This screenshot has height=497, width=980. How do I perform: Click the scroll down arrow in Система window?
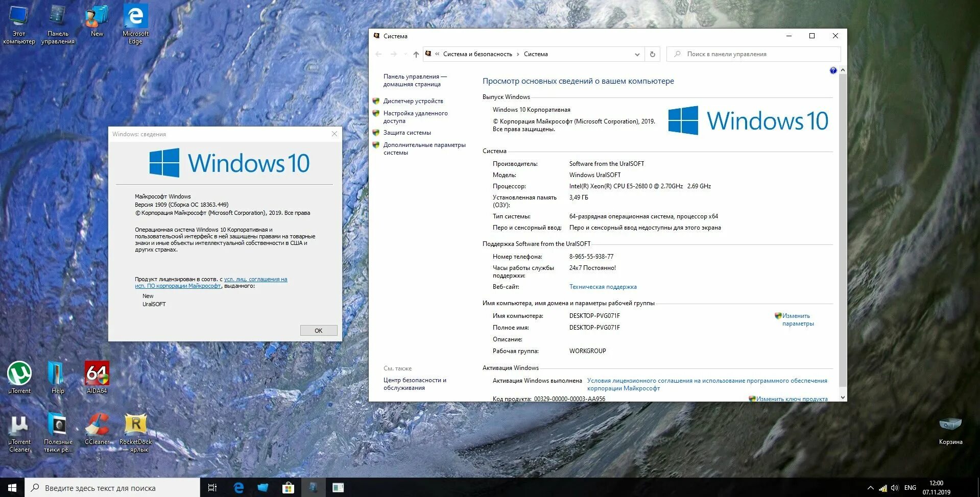(x=843, y=397)
